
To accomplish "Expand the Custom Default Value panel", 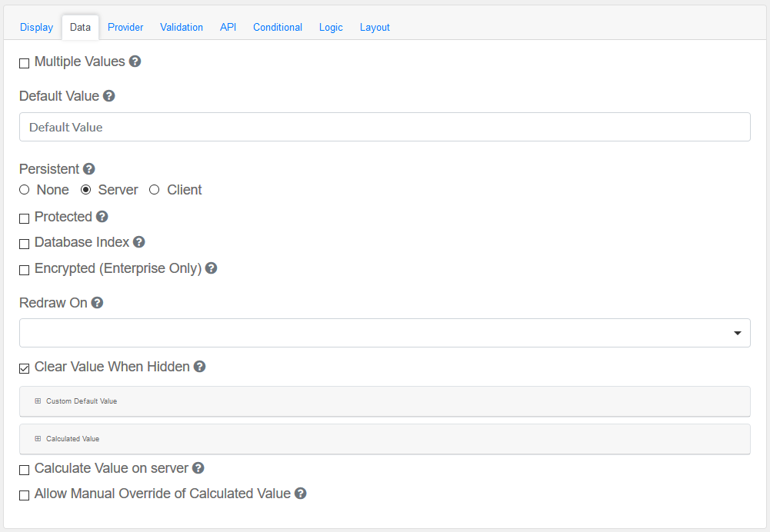I will point(81,401).
